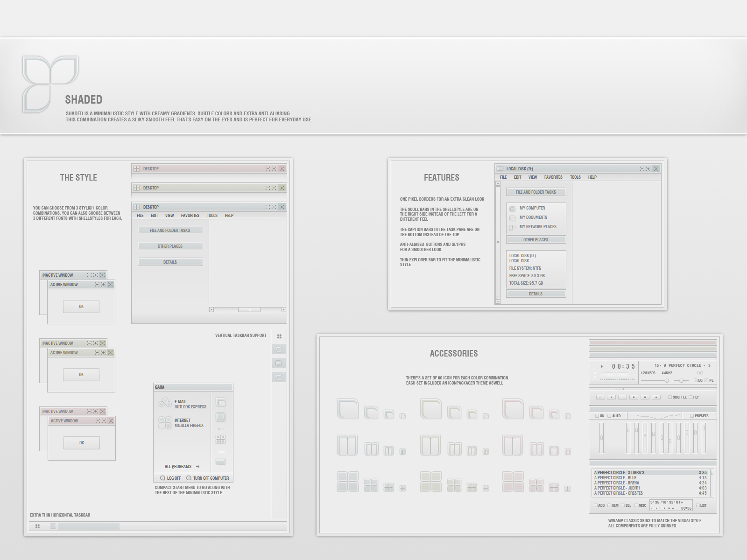Image resolution: width=747 pixels, height=560 pixels.
Task: Click the playlist ADD checkbox button
Action: [x=596, y=505]
